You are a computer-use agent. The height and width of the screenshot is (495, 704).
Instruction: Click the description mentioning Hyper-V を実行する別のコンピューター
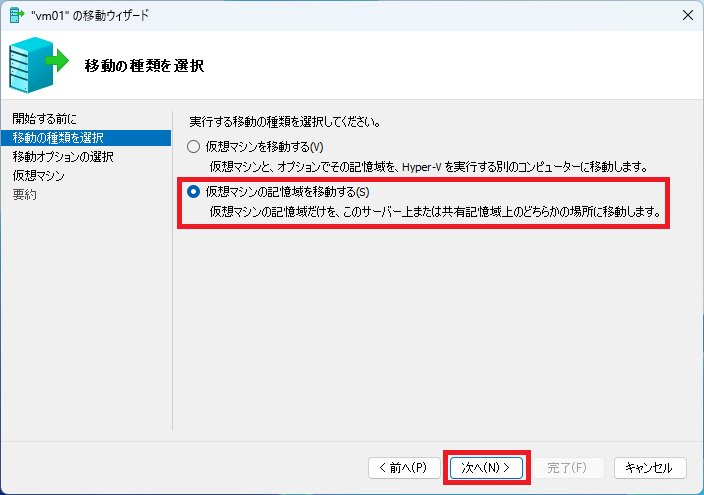430,167
